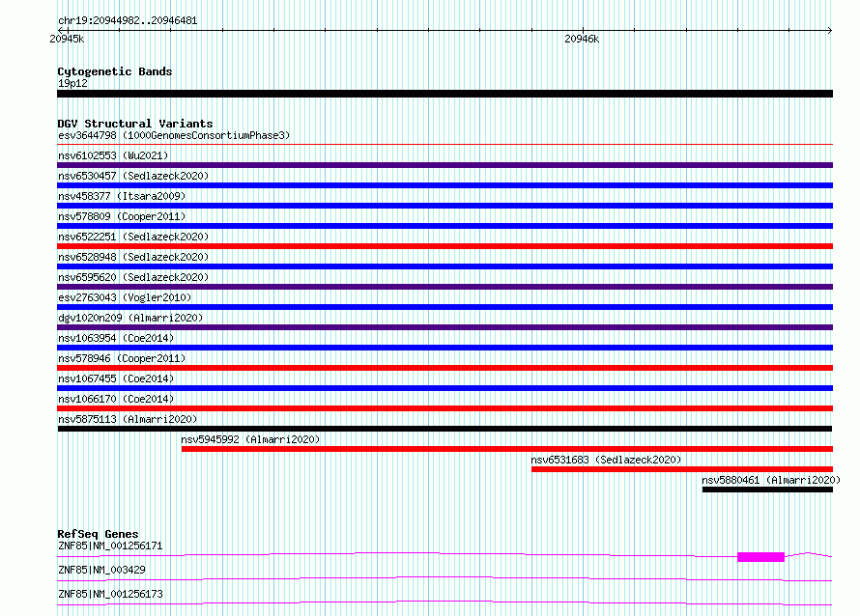The width and height of the screenshot is (860, 616).
Task: Select nsv1066170 (Coe2014) label
Action: (116, 399)
